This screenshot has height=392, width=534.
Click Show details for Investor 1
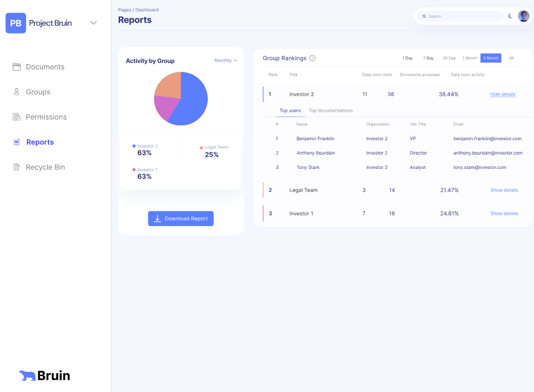click(x=504, y=214)
